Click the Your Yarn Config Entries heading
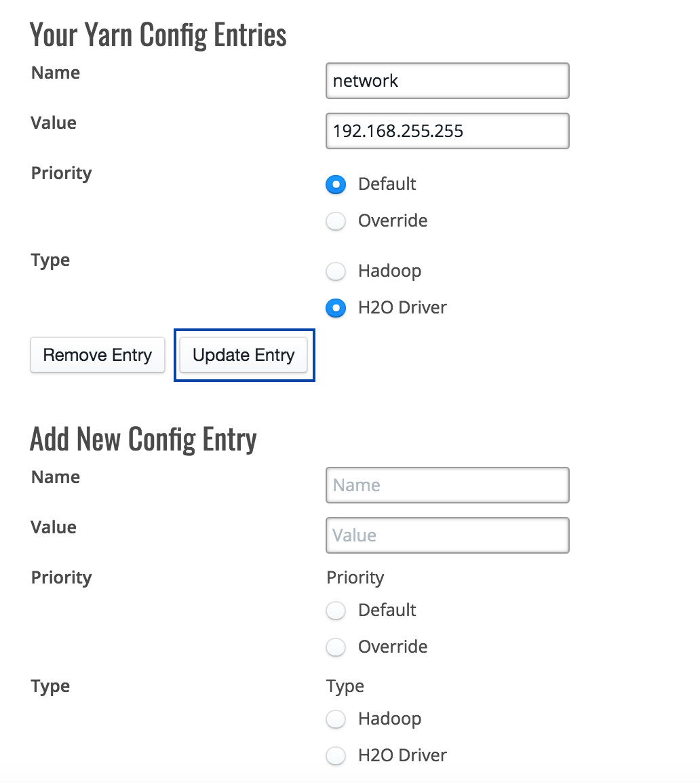This screenshot has width=700, height=783. (x=158, y=35)
